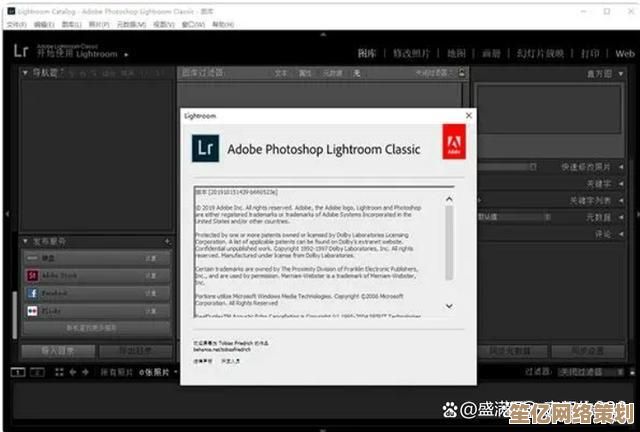Click the Adobe Stock publish service icon
640x432 pixels.
31,275
